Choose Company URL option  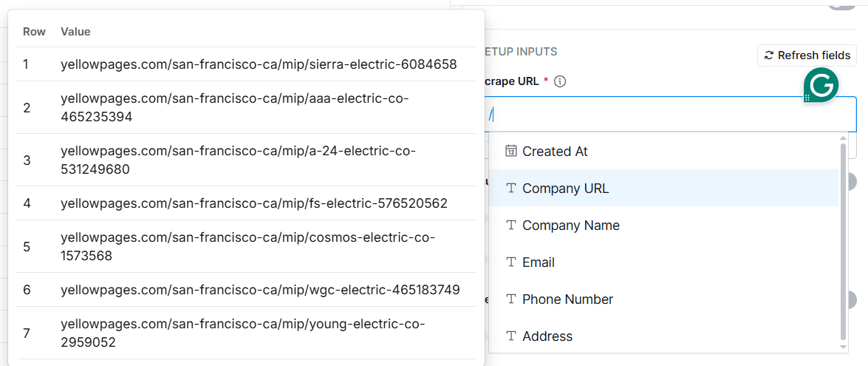pos(664,189)
